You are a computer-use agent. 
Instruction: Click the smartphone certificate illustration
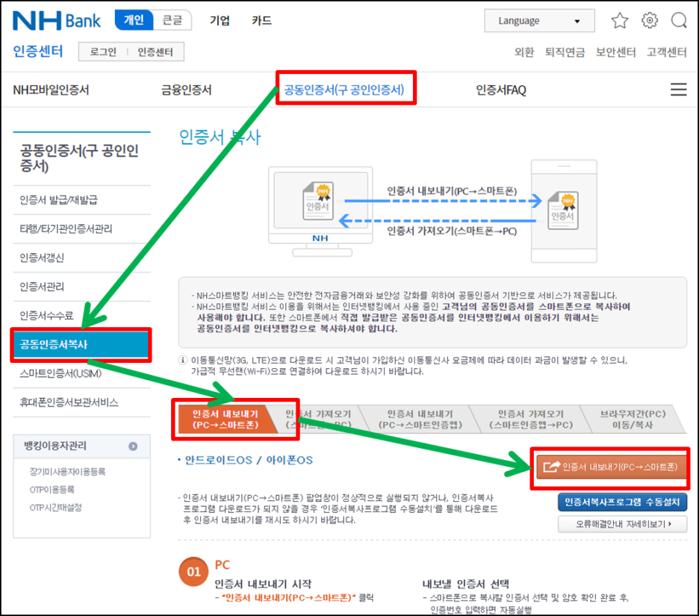tap(564, 211)
